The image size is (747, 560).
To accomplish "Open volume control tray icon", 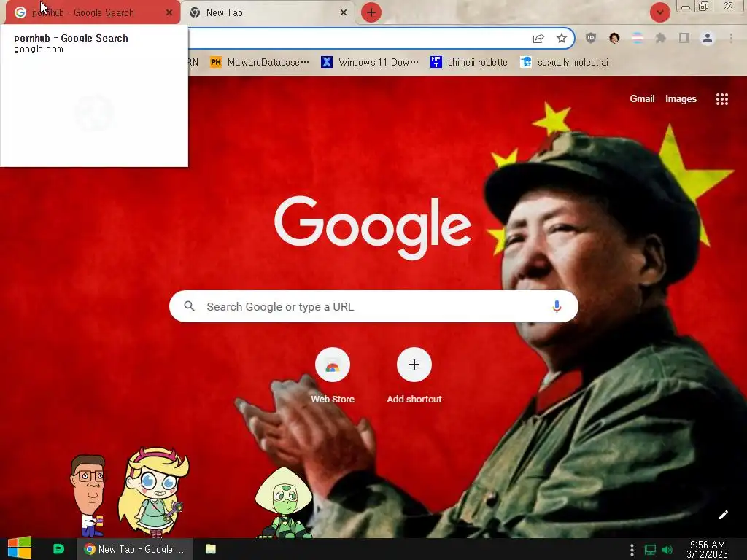I will pos(667,550).
